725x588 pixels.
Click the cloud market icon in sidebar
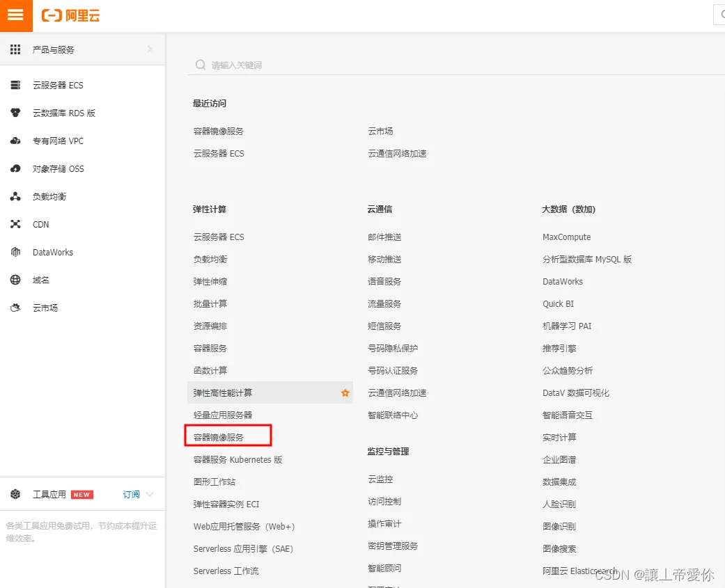(x=15, y=308)
